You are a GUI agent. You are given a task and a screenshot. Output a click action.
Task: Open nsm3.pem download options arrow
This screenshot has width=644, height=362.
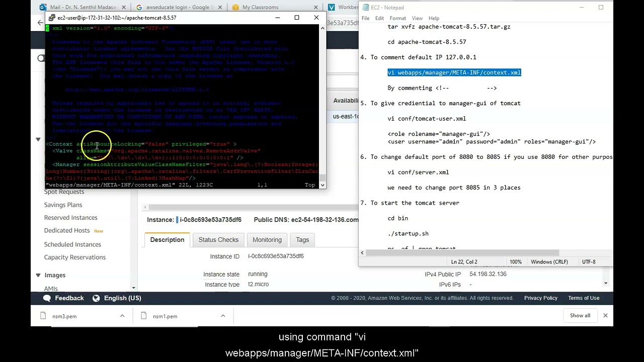(122, 316)
